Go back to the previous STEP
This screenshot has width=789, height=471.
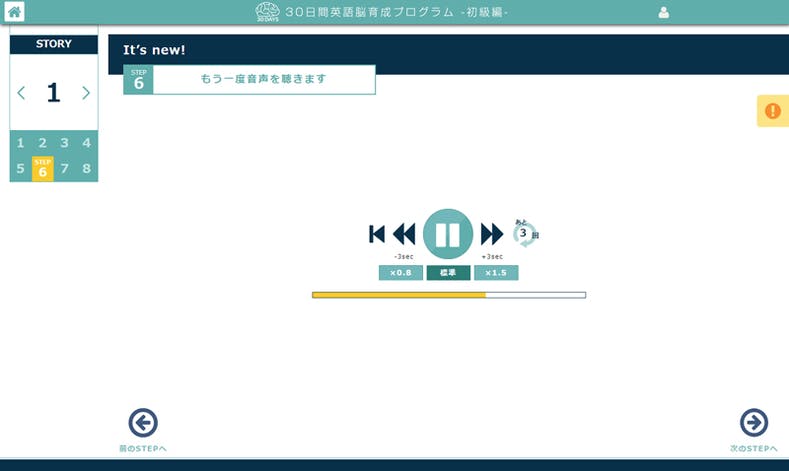143,423
